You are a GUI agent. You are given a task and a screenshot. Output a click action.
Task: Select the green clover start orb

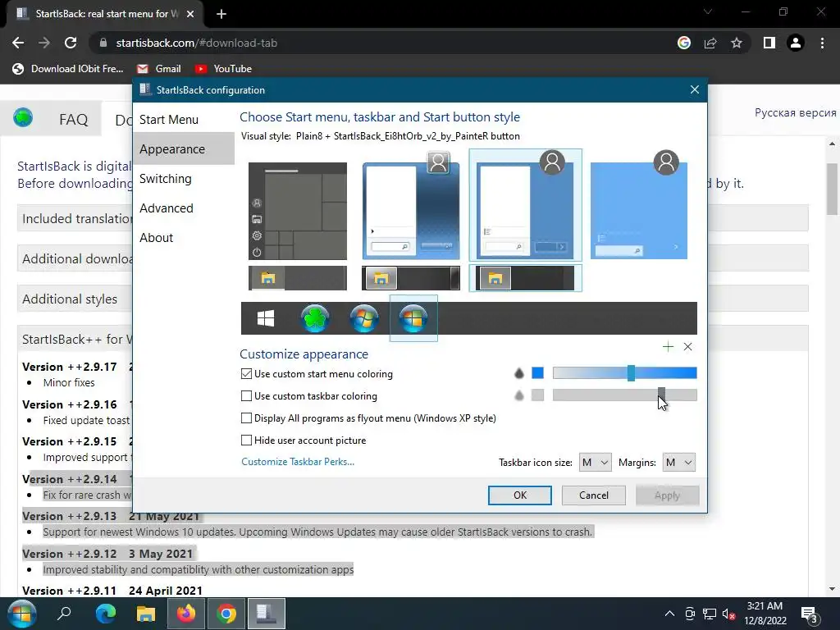314,318
